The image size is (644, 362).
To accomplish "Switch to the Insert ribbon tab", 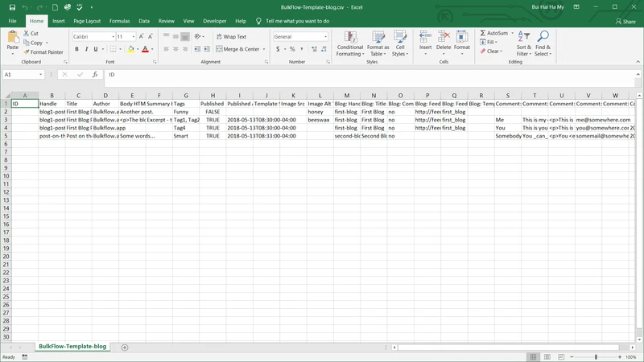I will (x=58, y=21).
